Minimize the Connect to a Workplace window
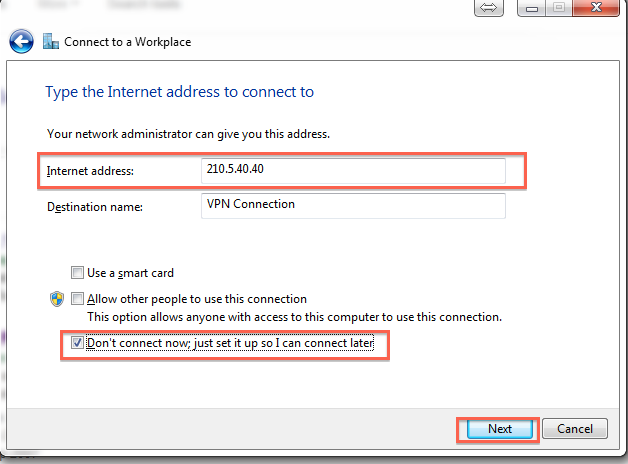Image resolution: width=628 pixels, height=464 pixels. pos(531,8)
